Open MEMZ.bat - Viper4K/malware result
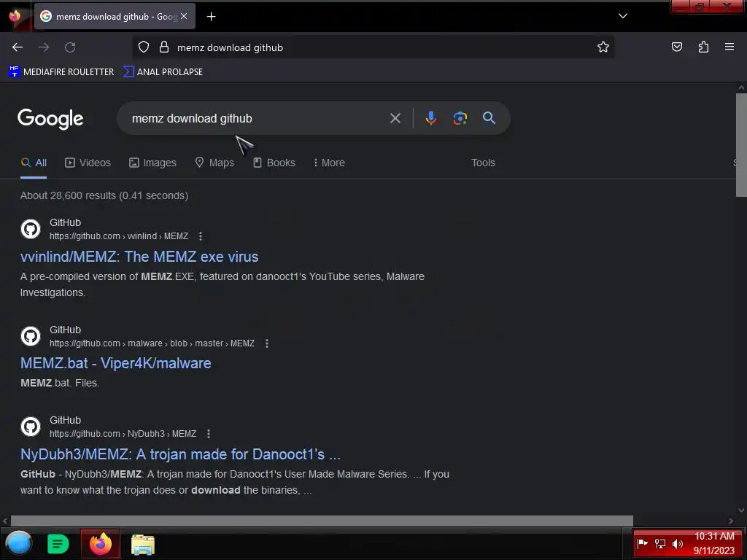 (116, 363)
